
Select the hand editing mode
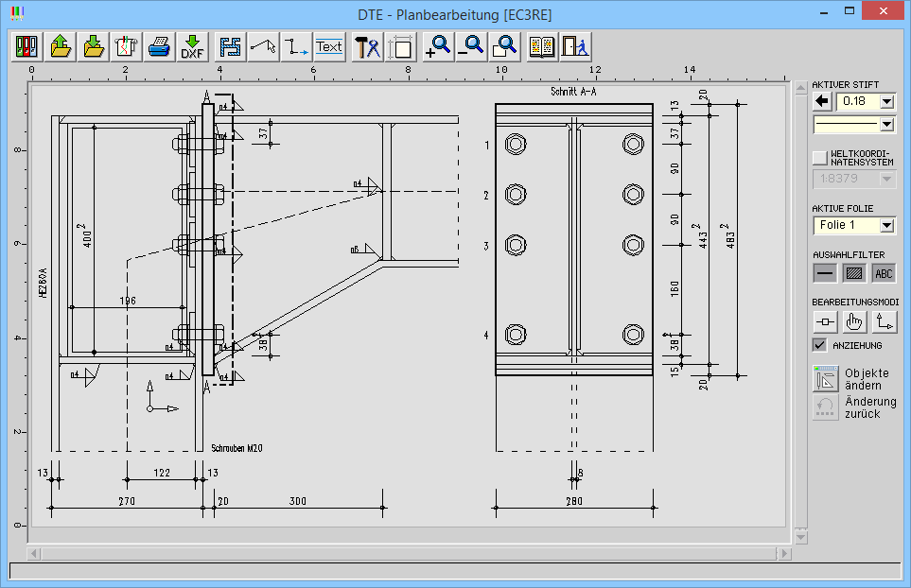point(854,321)
